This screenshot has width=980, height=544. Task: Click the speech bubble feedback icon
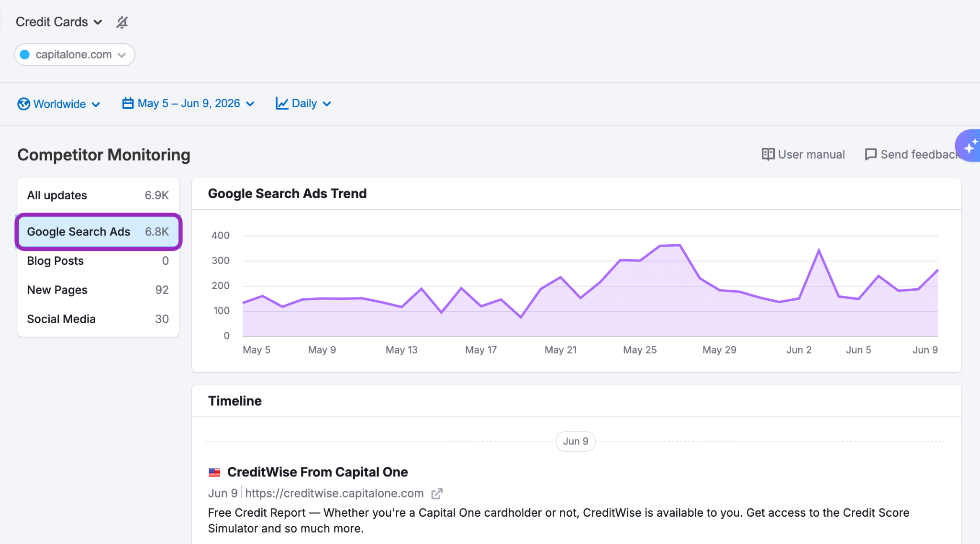pos(871,154)
